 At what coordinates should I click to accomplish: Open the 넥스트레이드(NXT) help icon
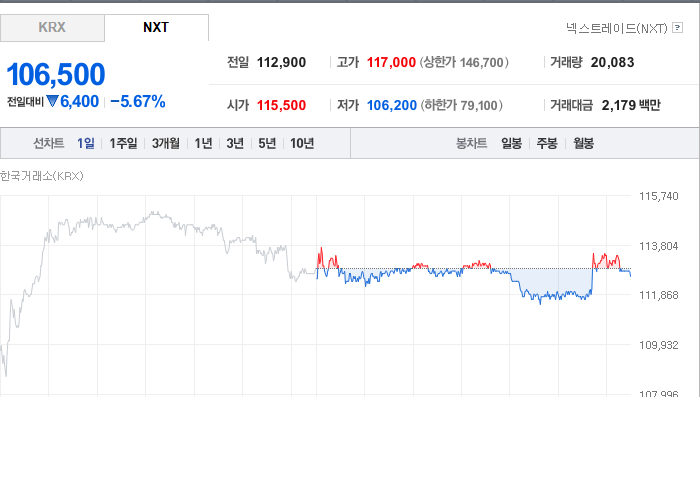pyautogui.click(x=677, y=28)
